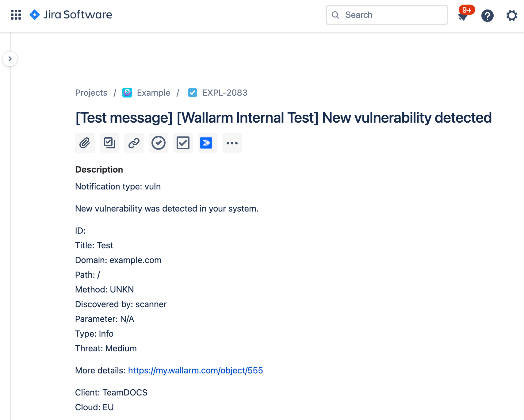Click the Projects breadcrumb link

point(91,93)
